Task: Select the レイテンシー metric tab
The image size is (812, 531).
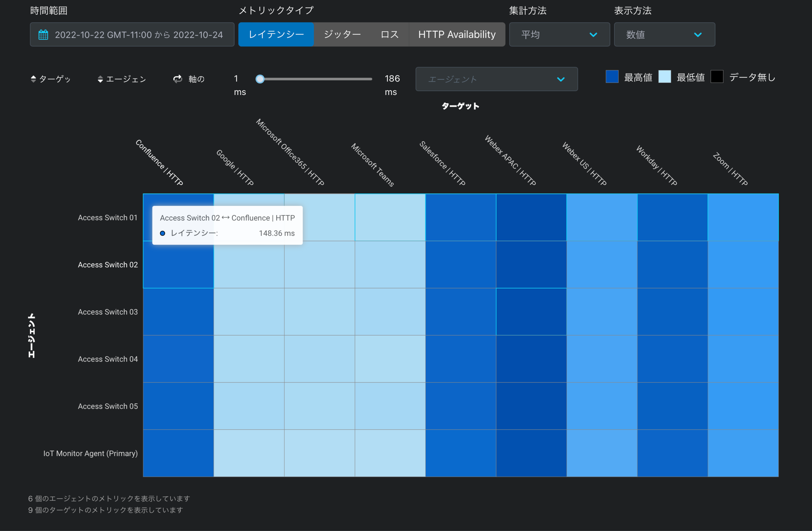Action: [276, 34]
